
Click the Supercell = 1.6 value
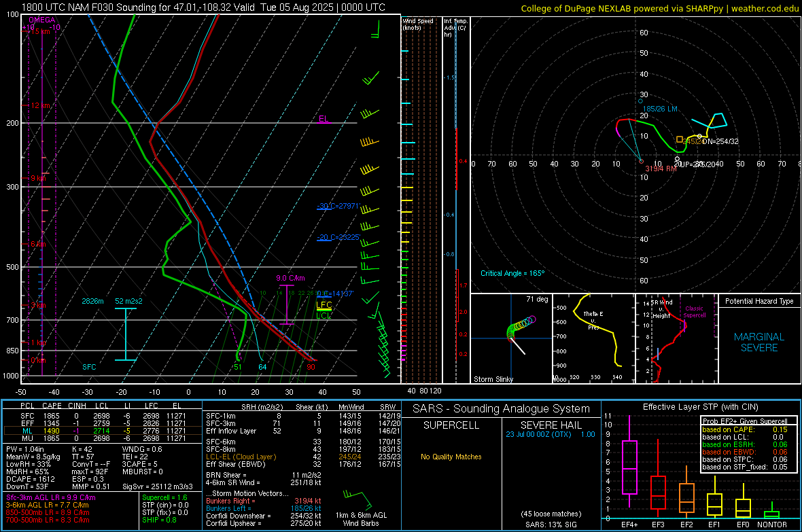164,497
